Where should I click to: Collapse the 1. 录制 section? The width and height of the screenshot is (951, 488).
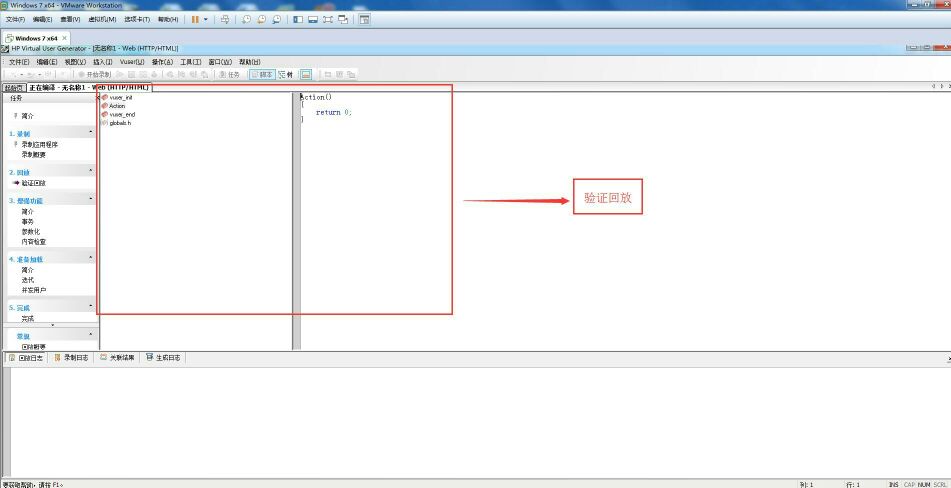pos(91,132)
